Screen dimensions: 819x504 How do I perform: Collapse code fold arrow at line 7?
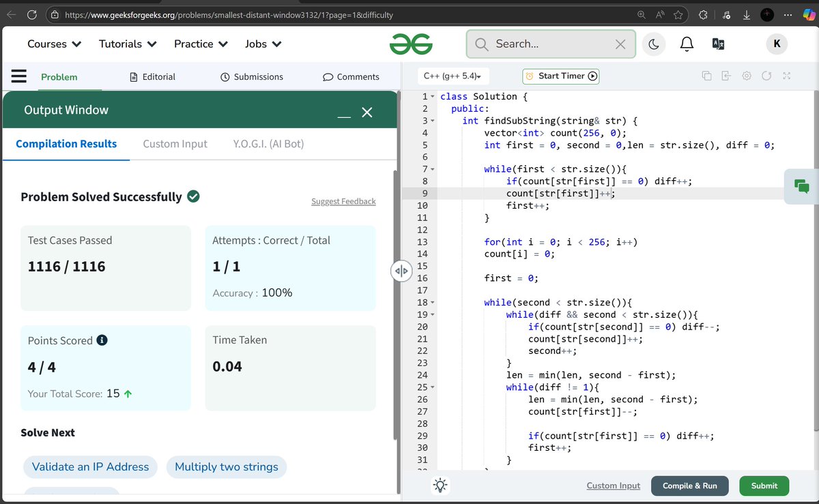[x=432, y=169]
